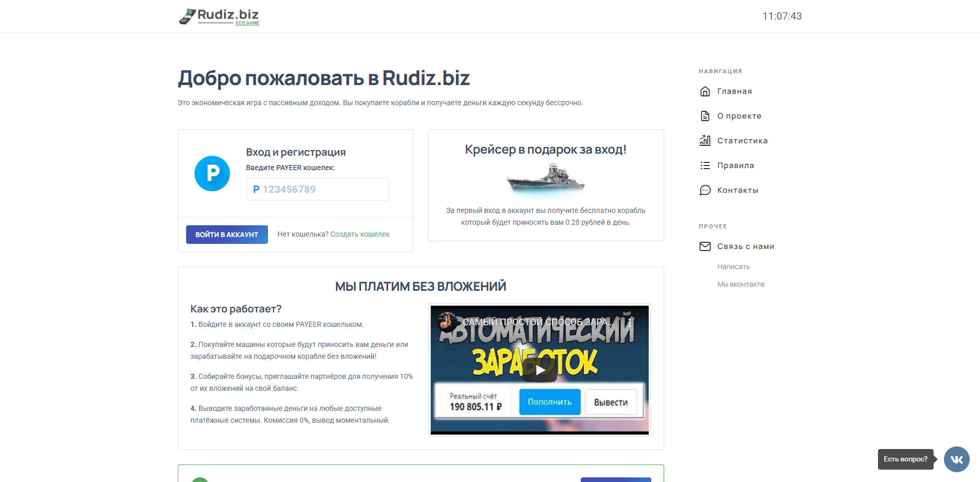
Task: Select Главная in the navigation menu
Action: point(734,91)
